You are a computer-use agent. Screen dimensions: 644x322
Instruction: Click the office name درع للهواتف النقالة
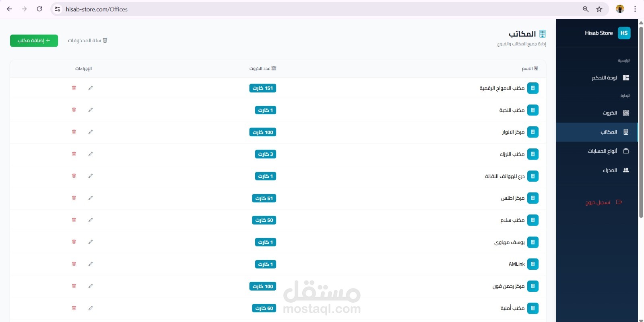click(x=505, y=176)
